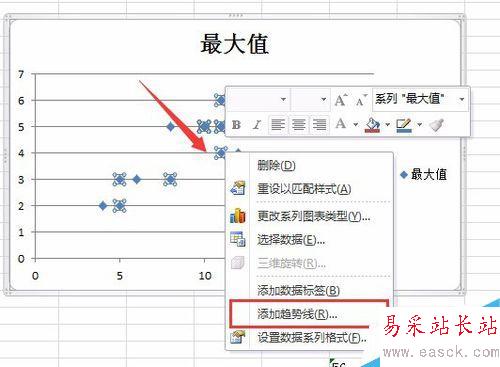500x367 pixels.
Task: Increase font size with larger A icon
Action: point(341,100)
